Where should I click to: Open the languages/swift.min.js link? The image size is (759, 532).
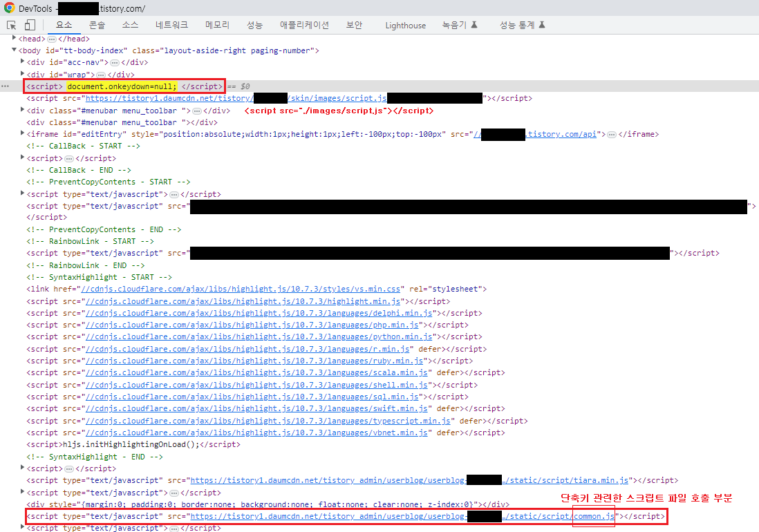pos(256,409)
